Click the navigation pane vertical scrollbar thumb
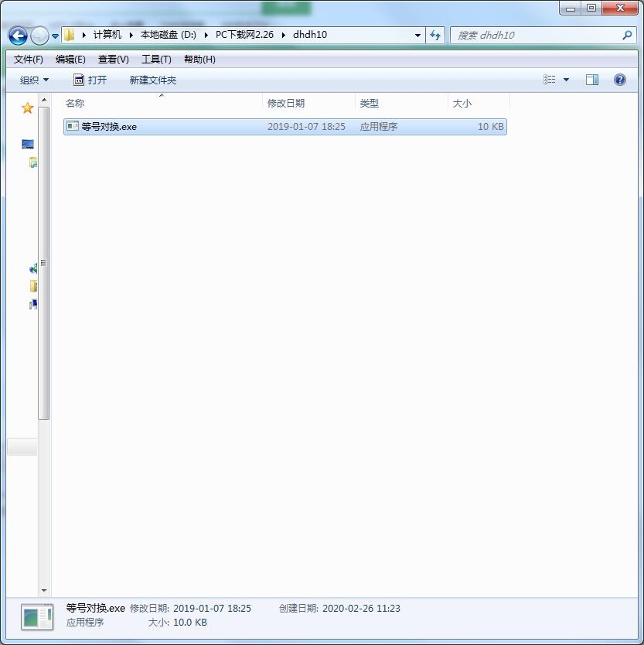Screen dimensions: 644x645 (44, 263)
